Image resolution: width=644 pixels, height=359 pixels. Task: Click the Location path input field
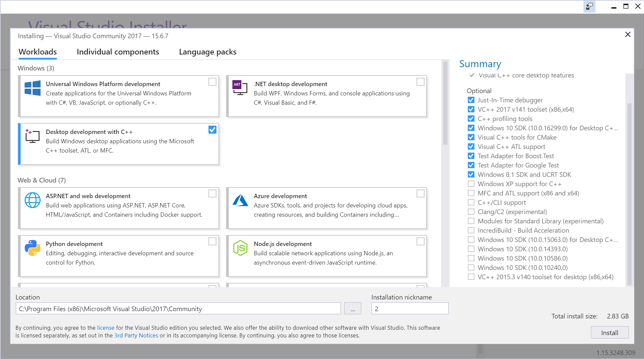tap(178, 308)
